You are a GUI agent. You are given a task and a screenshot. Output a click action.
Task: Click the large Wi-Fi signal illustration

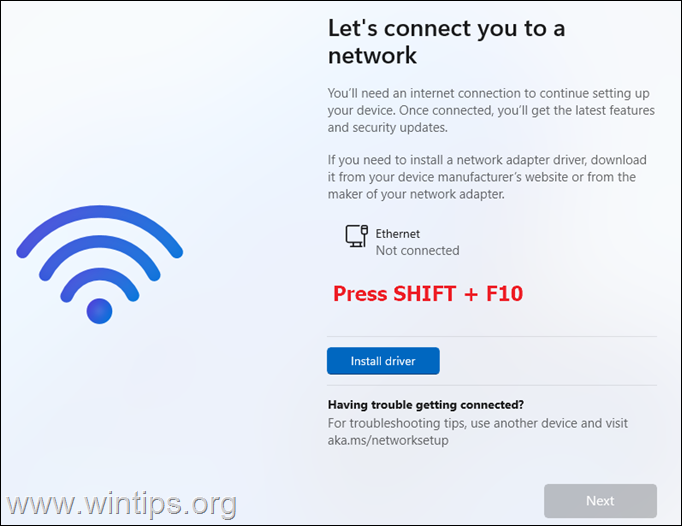100,265
